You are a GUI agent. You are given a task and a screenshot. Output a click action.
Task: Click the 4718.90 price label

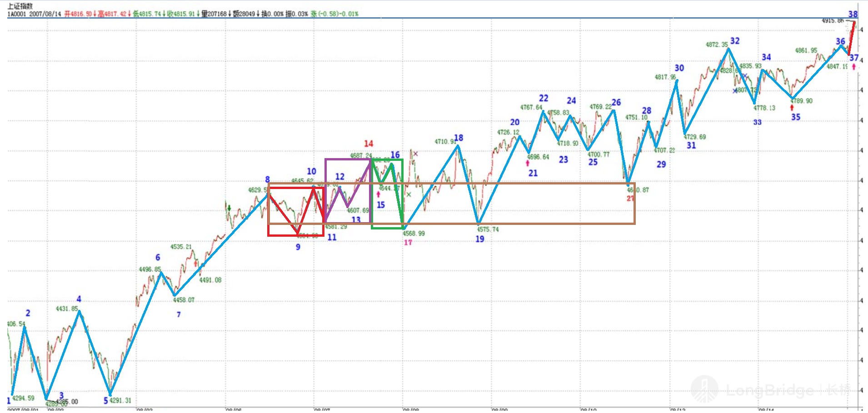568,143
